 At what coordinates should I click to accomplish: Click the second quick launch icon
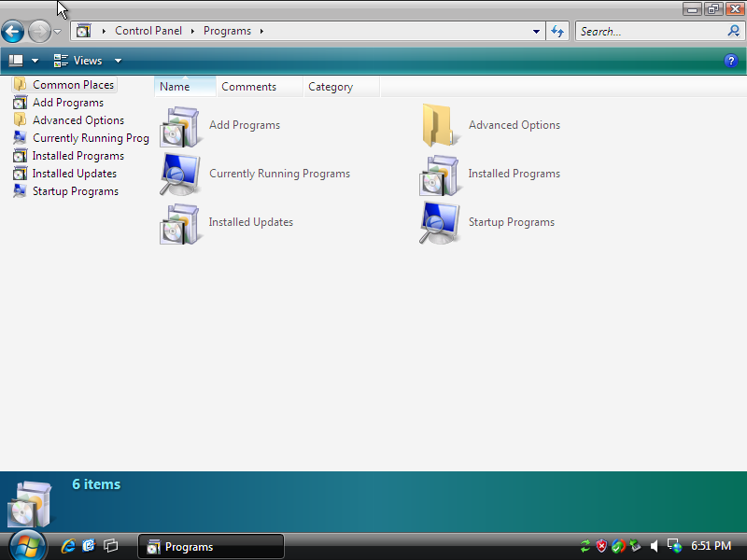point(89,546)
